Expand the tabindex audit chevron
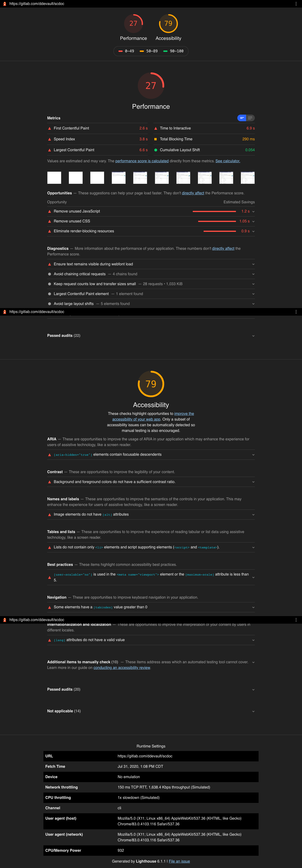The height and width of the screenshot is (868, 302). 253,607
